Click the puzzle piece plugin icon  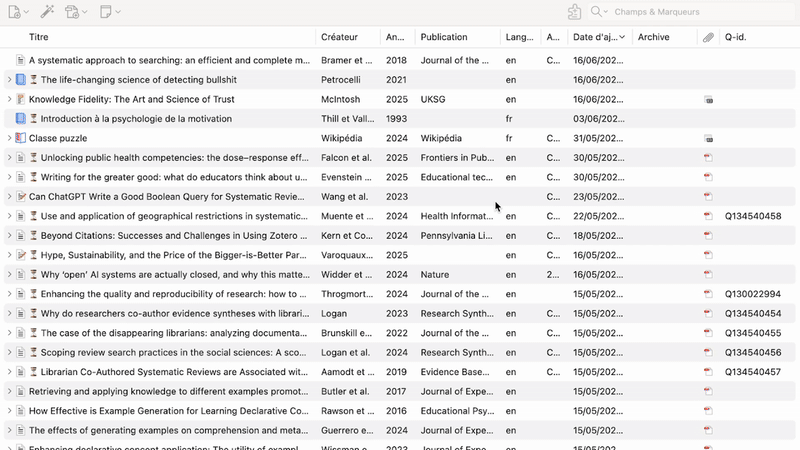575,12
